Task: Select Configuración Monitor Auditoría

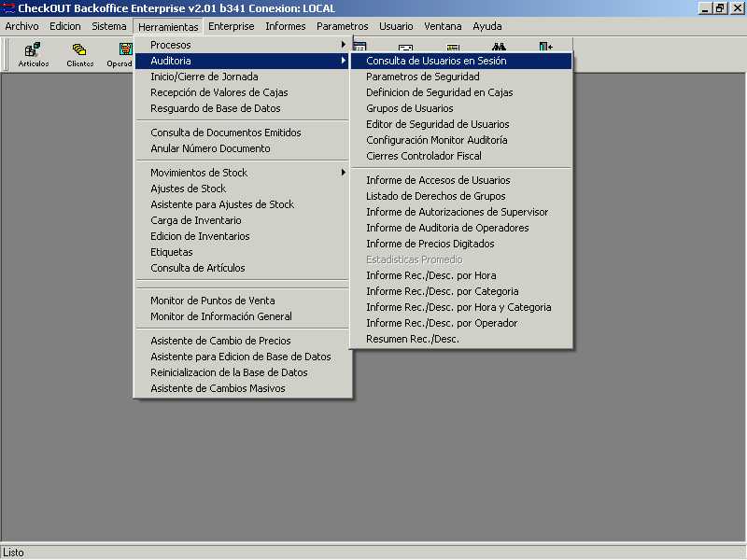Action: [x=461, y=140]
